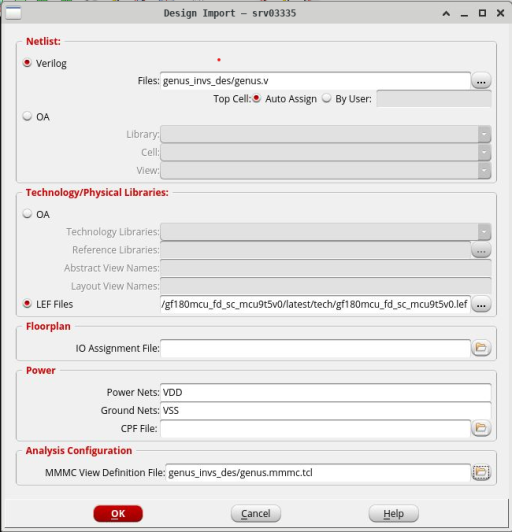
Task: Close the Design Import dialog
Action: [500, 13]
